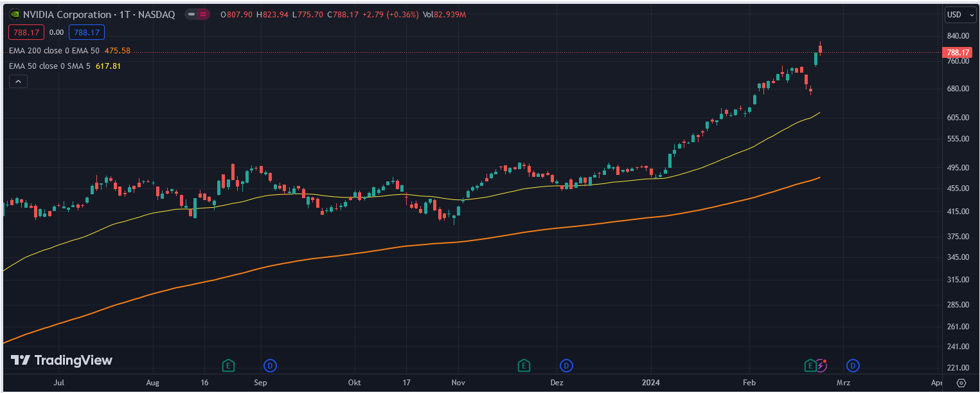Screen dimensions: 980x393
Task: Open the NVIDIA Corporation symbol title
Action: 99,15
